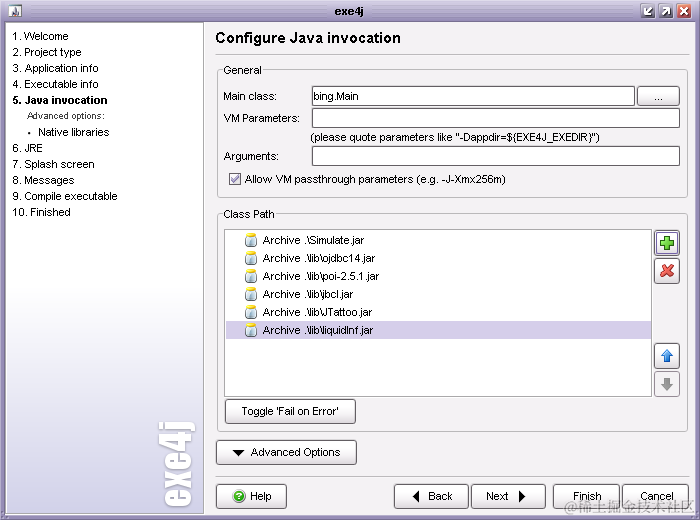Image resolution: width=700 pixels, height=520 pixels.
Task: Open Native libraries advanced option
Action: click(x=74, y=132)
